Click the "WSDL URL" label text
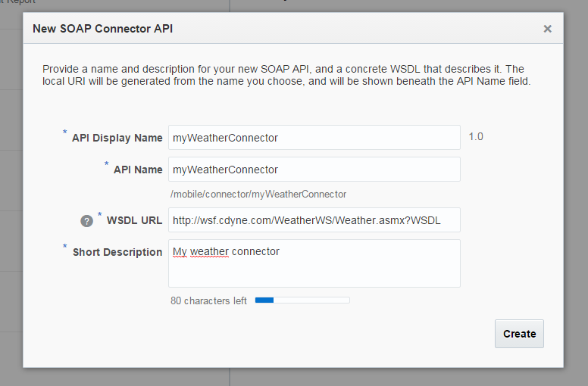 tap(134, 220)
